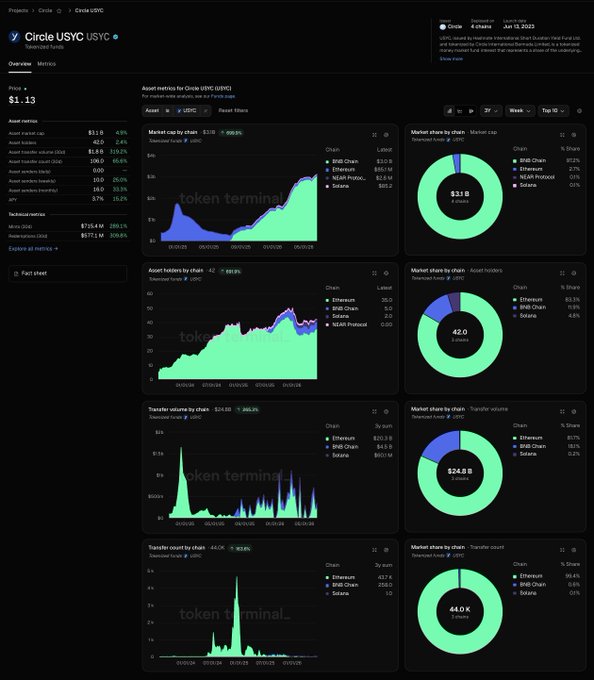Open the Asset filter field selector
Image resolution: width=594 pixels, height=680 pixels.
pyautogui.click(x=152, y=111)
